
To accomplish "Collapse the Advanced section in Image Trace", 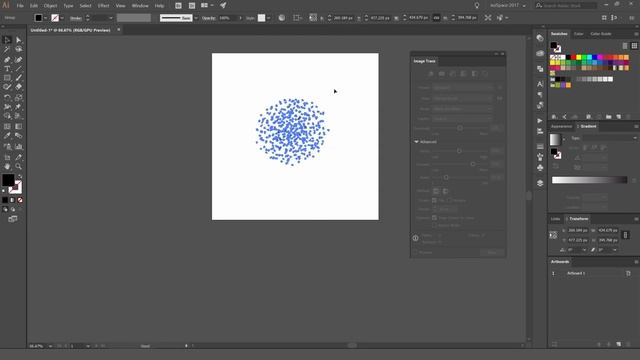I will click(416, 142).
